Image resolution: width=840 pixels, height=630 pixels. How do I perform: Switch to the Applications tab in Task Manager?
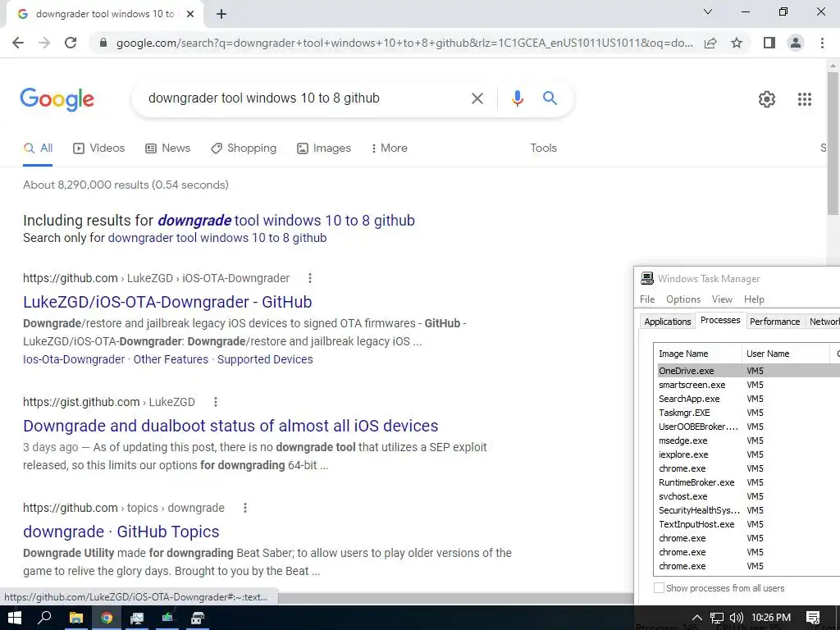[x=668, y=322]
